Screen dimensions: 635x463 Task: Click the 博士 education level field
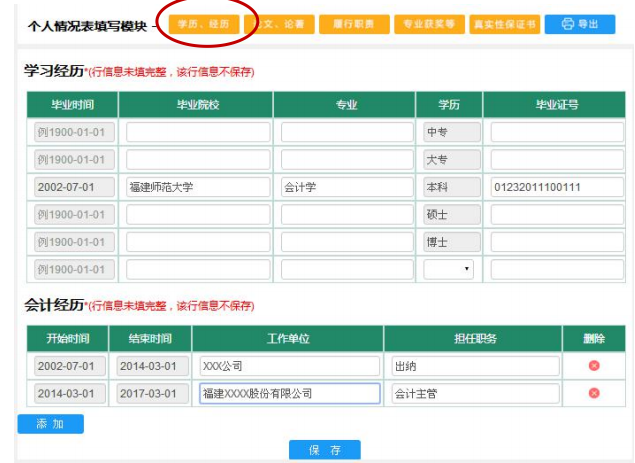coord(452,242)
